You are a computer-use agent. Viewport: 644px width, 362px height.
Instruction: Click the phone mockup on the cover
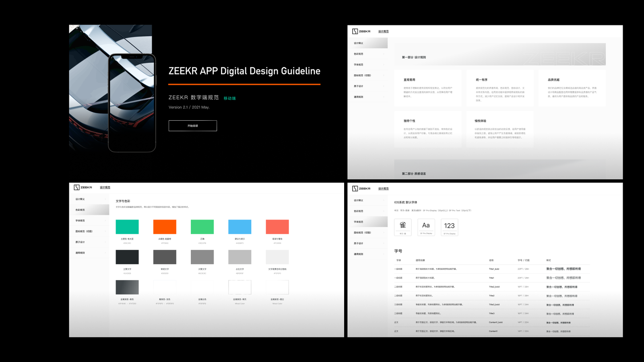click(132, 103)
